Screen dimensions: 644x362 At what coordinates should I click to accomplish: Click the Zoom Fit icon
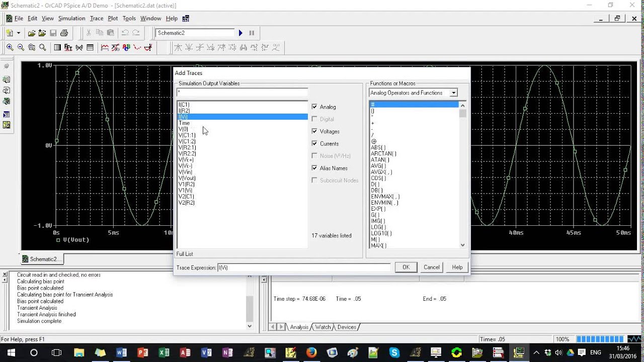[43, 48]
